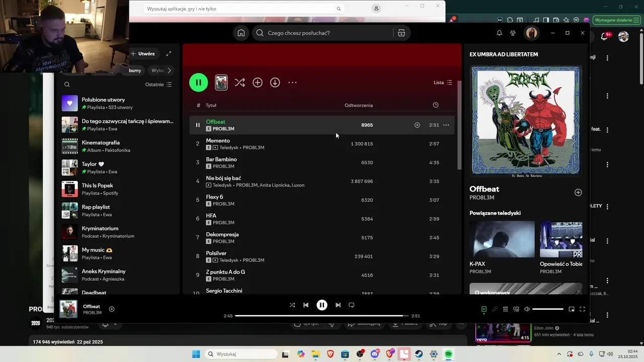Open more options for the 'Offbeat' row
Viewport: 644px width, 362px height.
coord(446,125)
